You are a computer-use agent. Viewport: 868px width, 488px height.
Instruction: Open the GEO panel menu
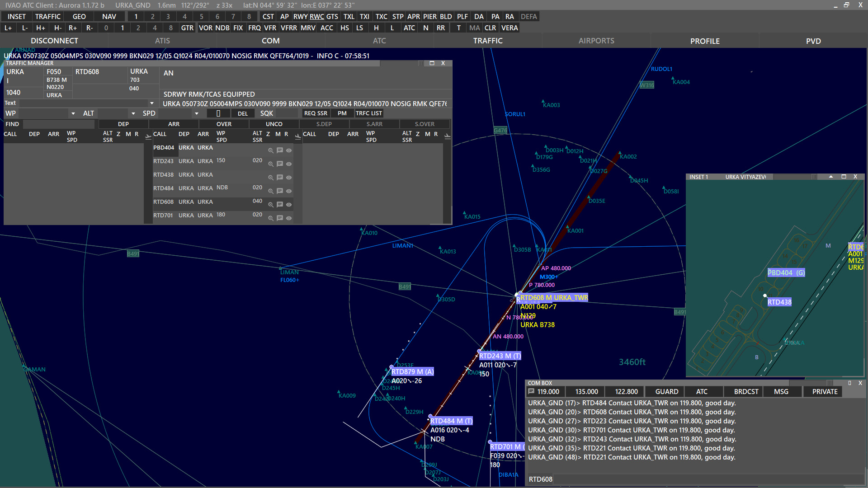pos(77,16)
